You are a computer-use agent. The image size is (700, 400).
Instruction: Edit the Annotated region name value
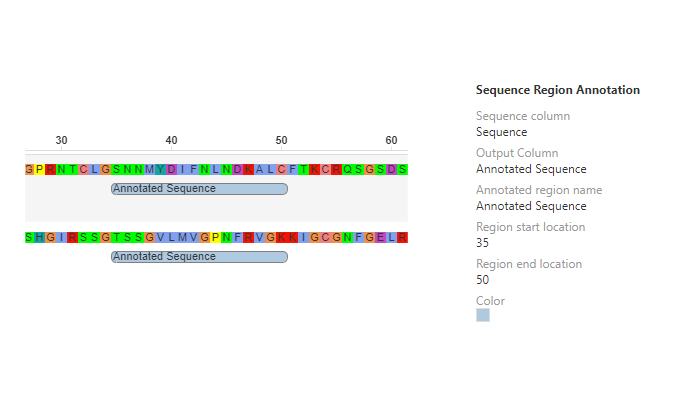(531, 206)
